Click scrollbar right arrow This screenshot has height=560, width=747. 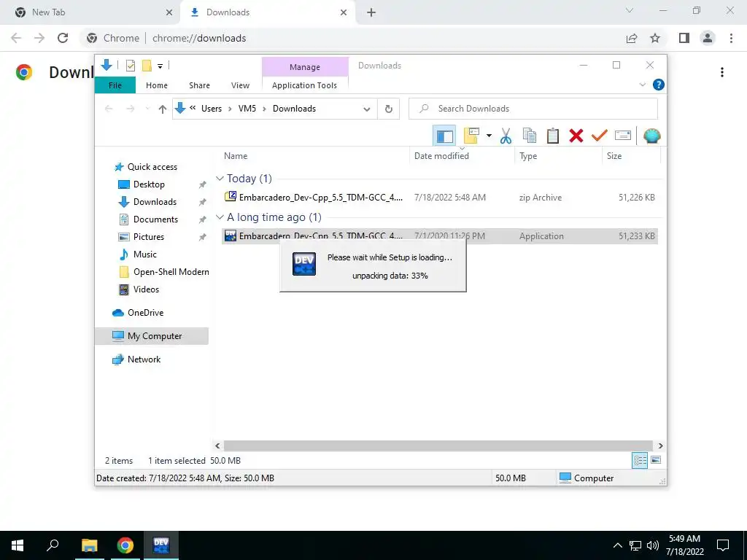pos(660,446)
